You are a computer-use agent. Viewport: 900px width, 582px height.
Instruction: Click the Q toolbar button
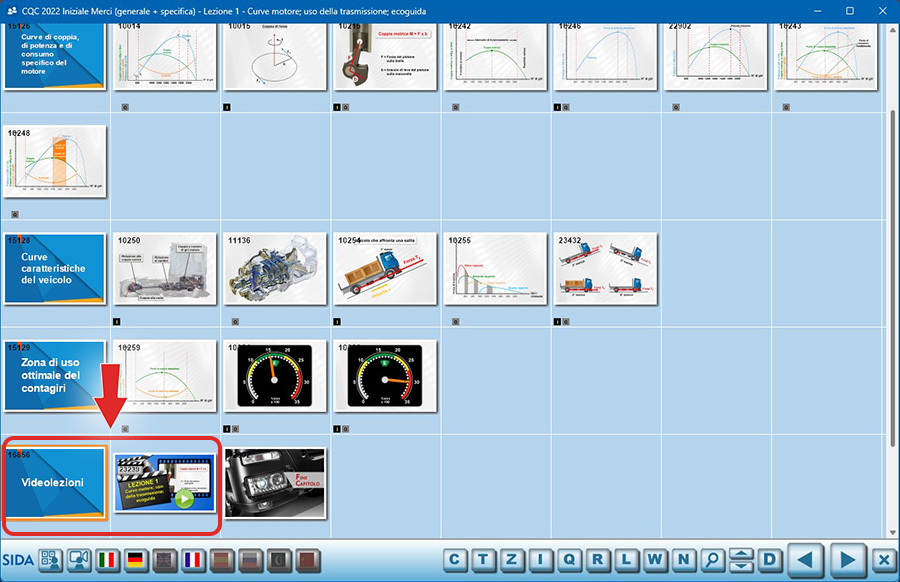[x=570, y=559]
